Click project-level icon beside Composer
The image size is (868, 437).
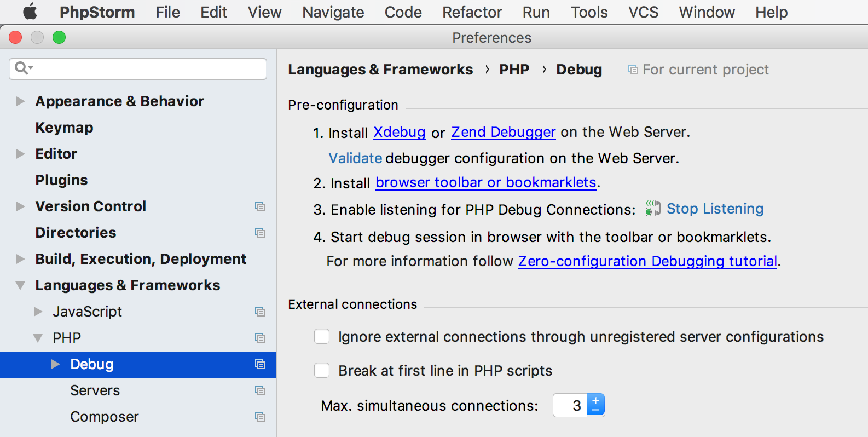[260, 417]
